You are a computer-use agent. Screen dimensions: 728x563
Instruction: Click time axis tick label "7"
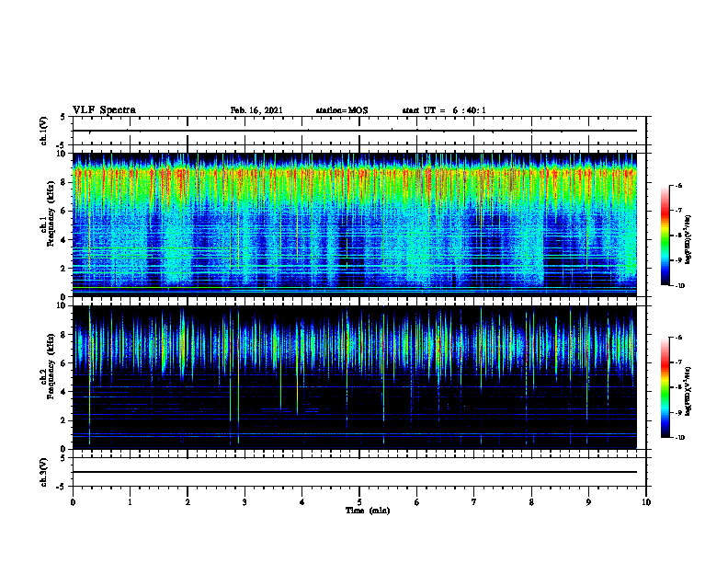(x=474, y=502)
